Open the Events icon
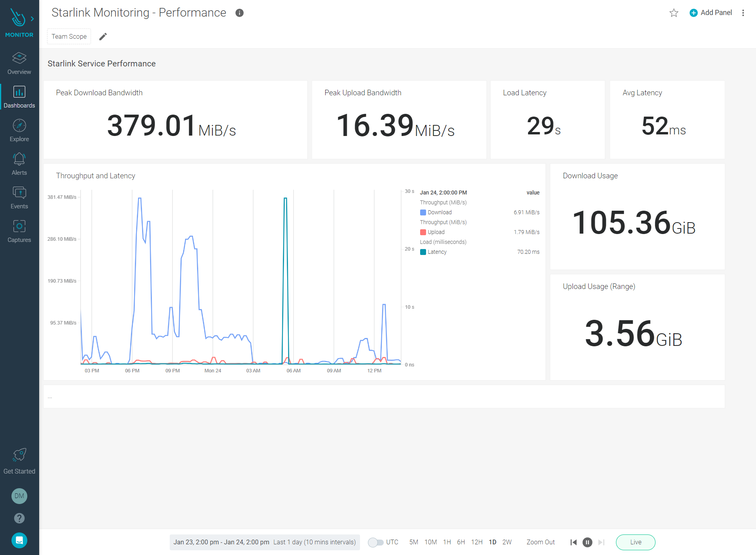The height and width of the screenshot is (555, 756). point(19,193)
